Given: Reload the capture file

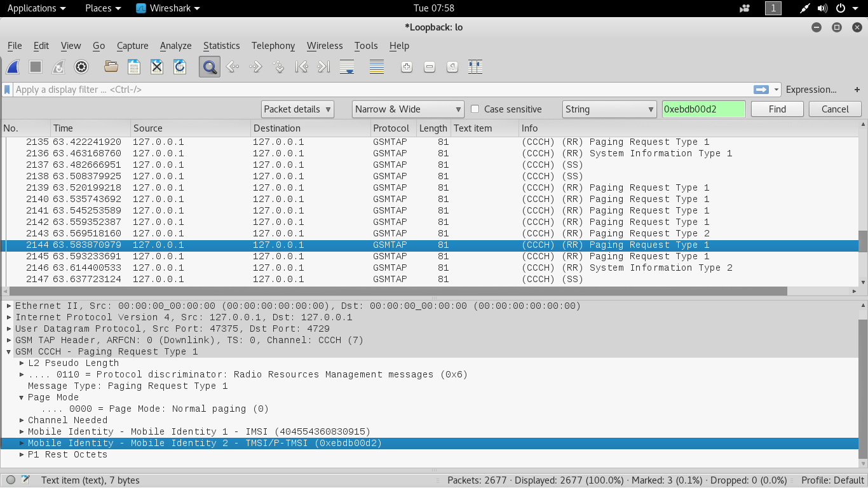Looking at the screenshot, I should pos(180,67).
